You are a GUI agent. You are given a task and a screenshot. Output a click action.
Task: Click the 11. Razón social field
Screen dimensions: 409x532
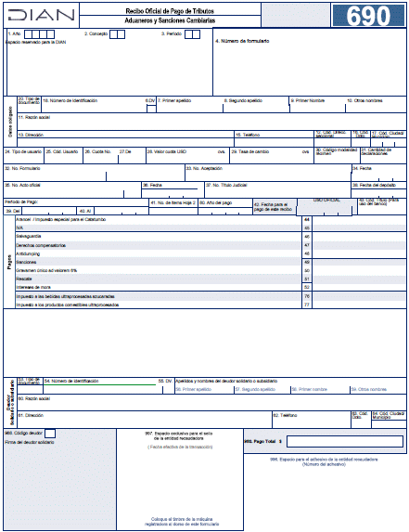pos(211,122)
